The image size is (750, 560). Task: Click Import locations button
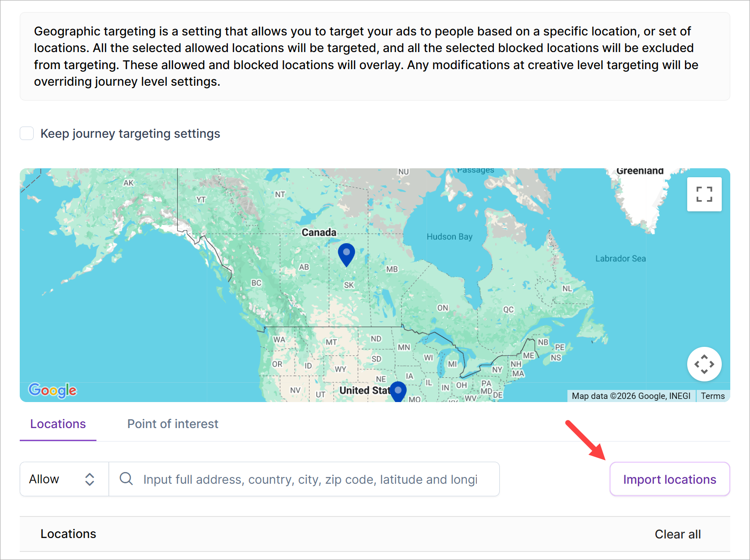(x=669, y=479)
